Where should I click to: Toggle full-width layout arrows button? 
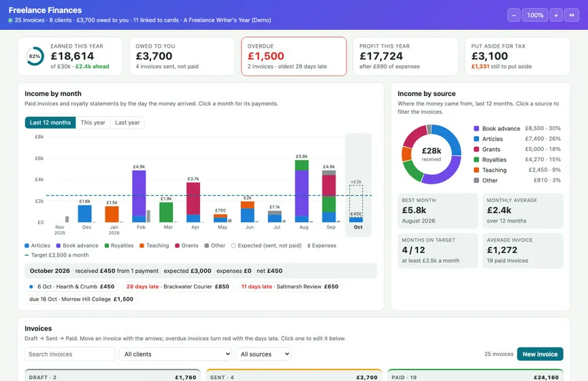(572, 16)
